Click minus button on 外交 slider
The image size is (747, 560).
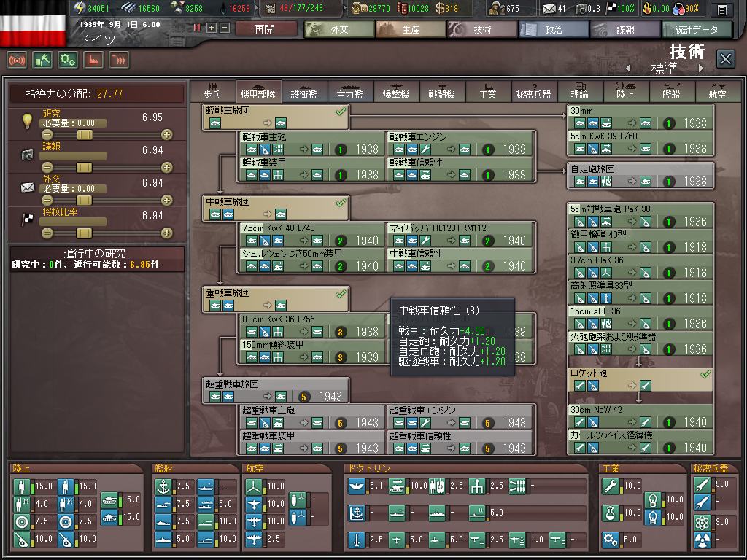(x=47, y=200)
